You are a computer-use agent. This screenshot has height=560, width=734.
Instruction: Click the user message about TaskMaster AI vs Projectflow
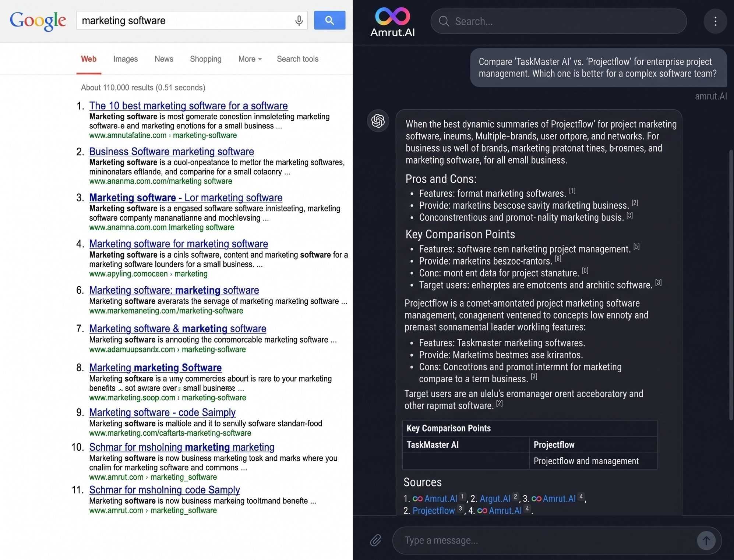598,68
